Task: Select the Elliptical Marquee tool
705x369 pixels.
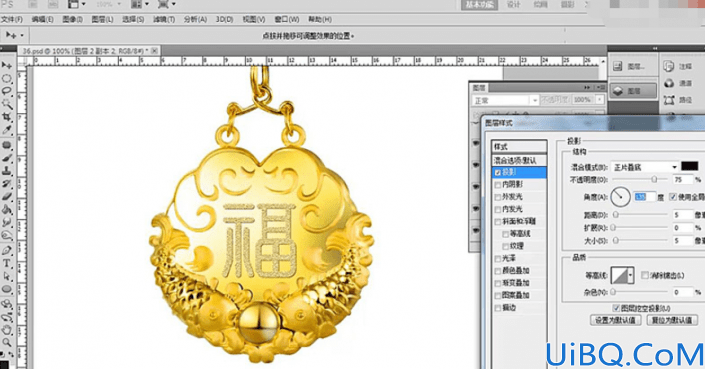Action: 6,79
